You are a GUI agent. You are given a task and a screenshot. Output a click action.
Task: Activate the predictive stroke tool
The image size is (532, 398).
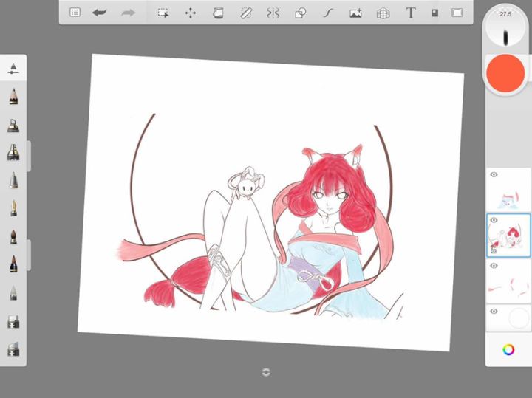click(x=328, y=13)
